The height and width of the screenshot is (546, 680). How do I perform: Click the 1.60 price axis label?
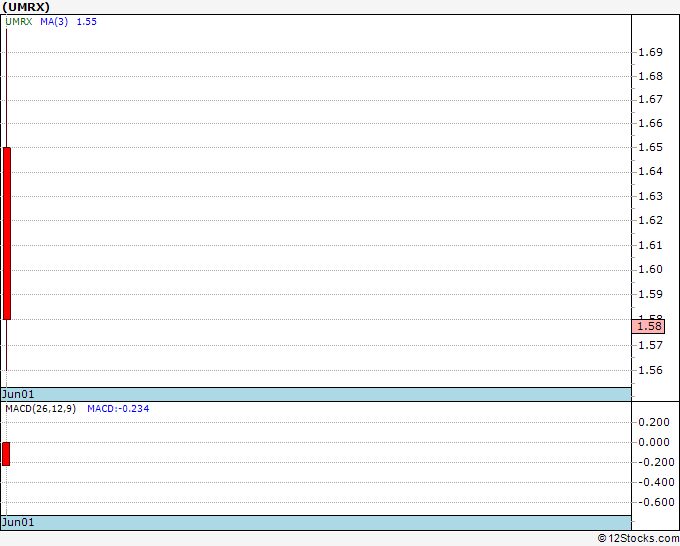point(651,269)
